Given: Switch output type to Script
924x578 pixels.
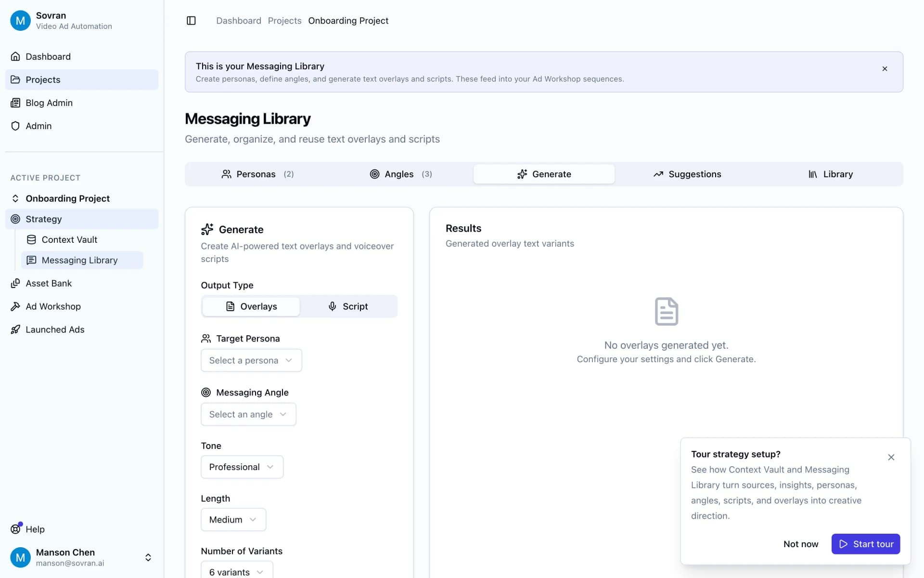Looking at the screenshot, I should 349,306.
